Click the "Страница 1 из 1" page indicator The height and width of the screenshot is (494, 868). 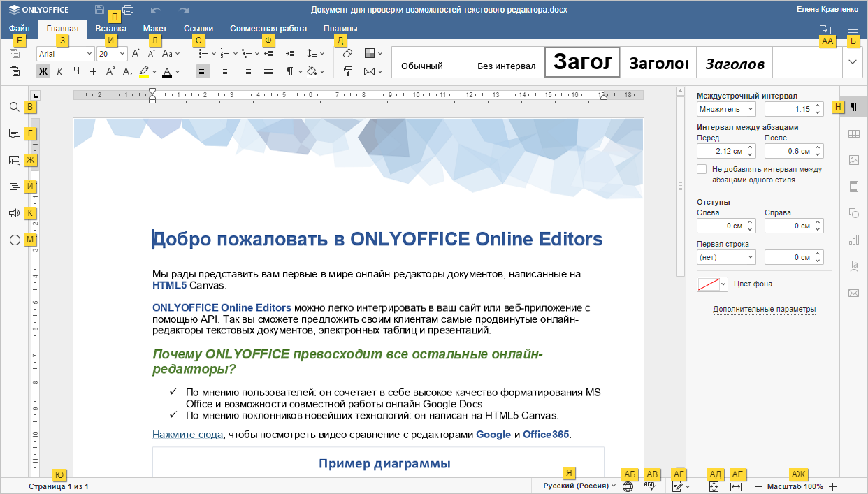[x=59, y=486]
